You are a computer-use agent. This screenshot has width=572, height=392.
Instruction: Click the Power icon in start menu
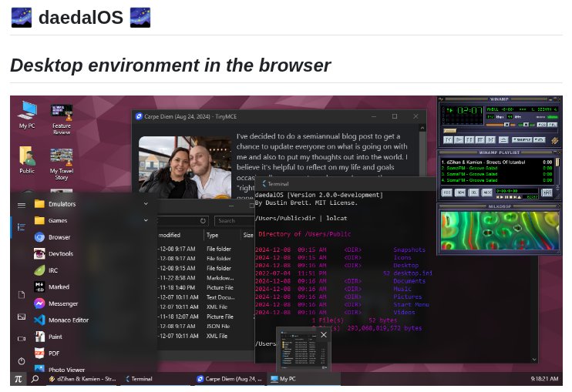click(22, 361)
